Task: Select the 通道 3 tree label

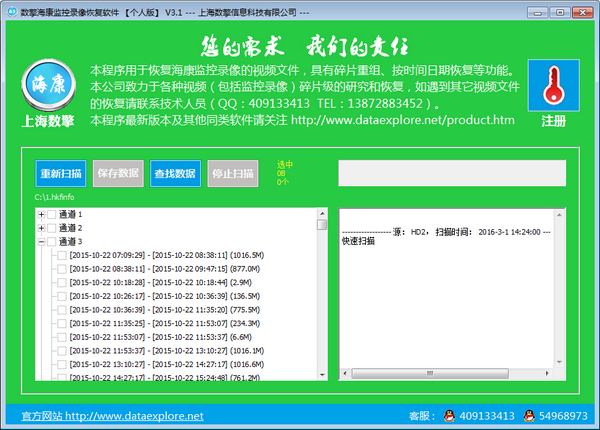Action: pos(70,242)
